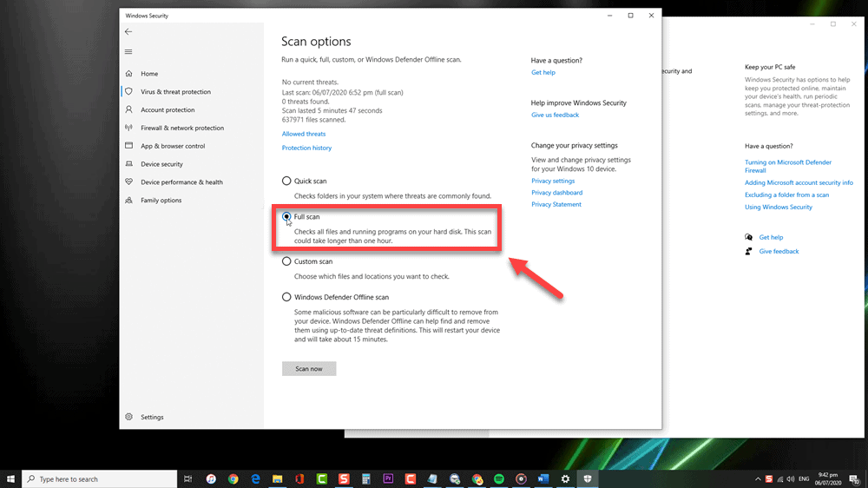The height and width of the screenshot is (488, 868).
Task: Click the Get help icon in background window
Action: pos(748,237)
